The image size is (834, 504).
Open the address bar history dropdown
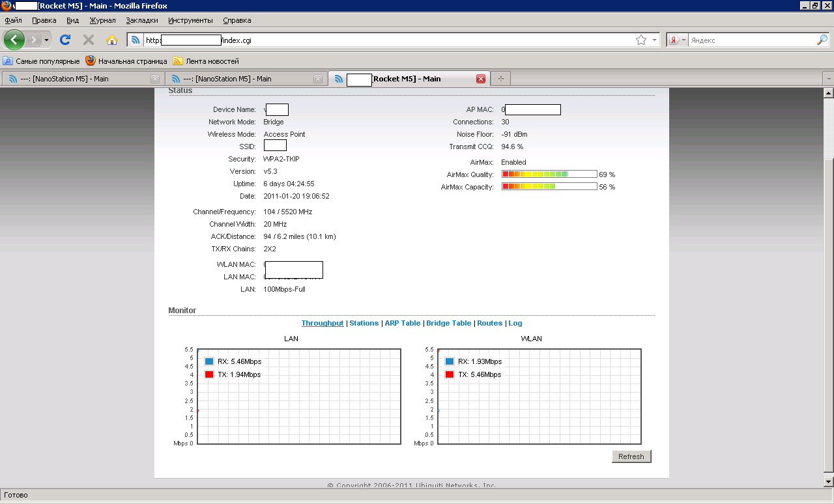click(655, 40)
